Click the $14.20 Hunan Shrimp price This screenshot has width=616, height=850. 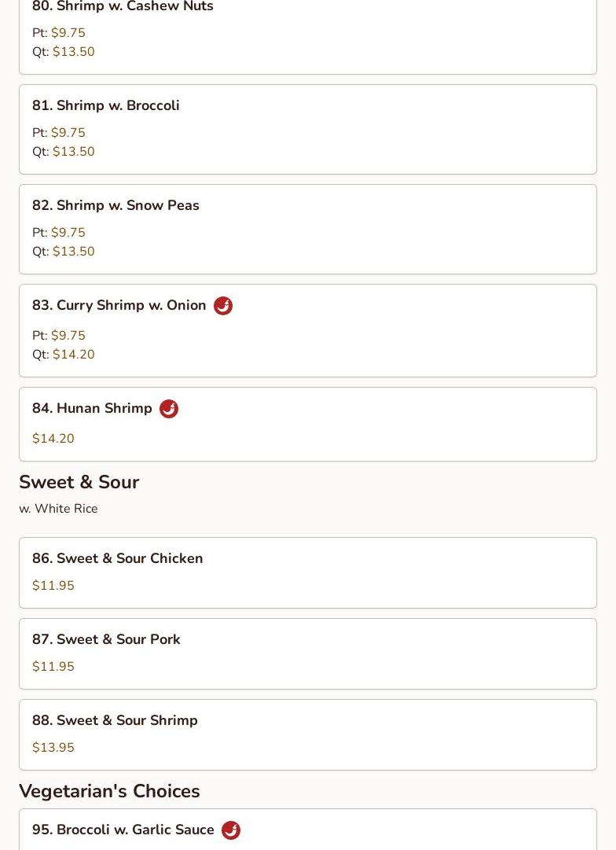pos(53,439)
